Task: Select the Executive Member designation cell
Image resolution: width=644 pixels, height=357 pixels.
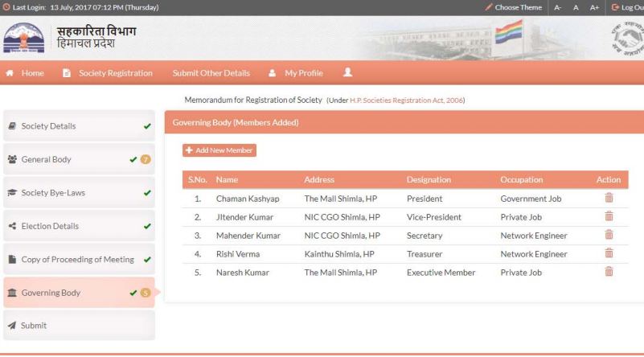Action: [441, 273]
